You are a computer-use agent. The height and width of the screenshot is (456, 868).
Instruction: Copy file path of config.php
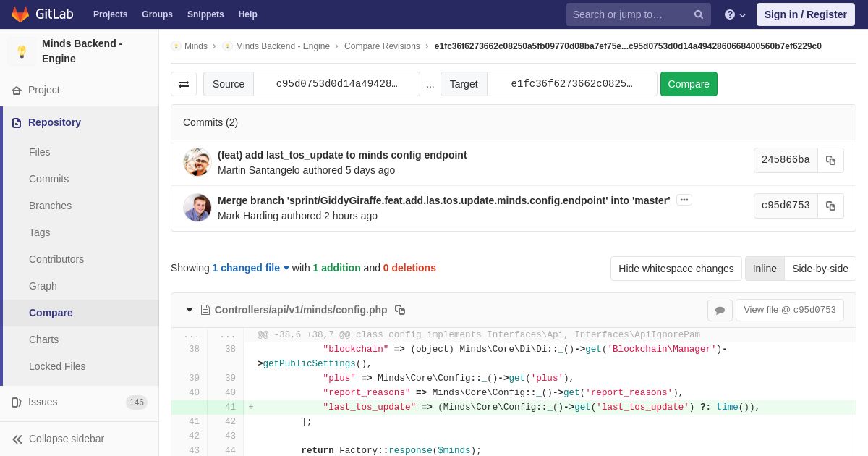click(x=400, y=310)
